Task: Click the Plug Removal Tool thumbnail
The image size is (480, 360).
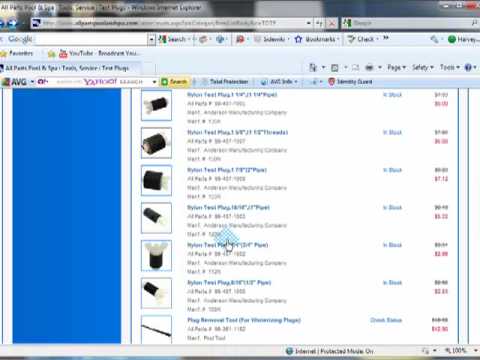Action: [x=156, y=329]
